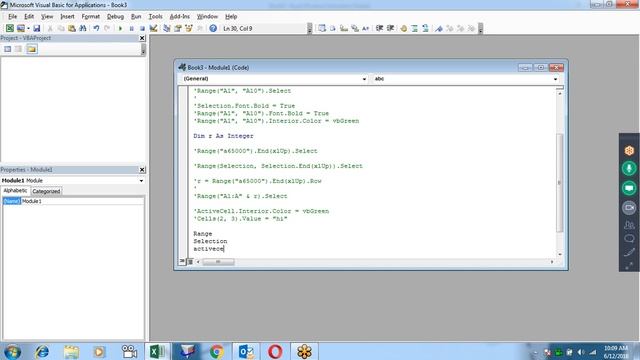
Task: Expand the abc procedure dropdown
Action: 555,79
